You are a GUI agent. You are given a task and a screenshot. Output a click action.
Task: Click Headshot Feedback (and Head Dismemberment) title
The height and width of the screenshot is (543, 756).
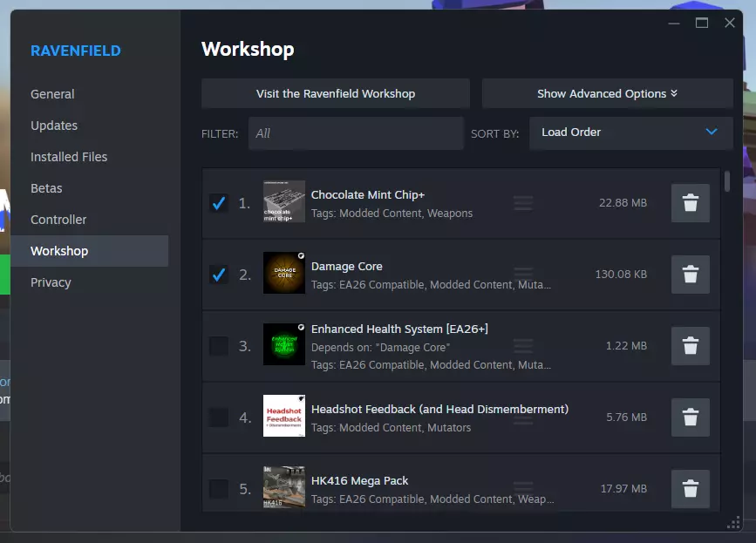tap(439, 409)
